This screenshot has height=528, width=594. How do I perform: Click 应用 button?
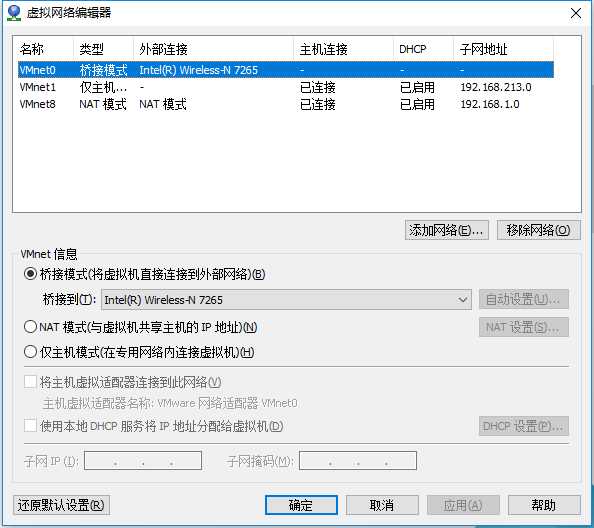pos(463,505)
